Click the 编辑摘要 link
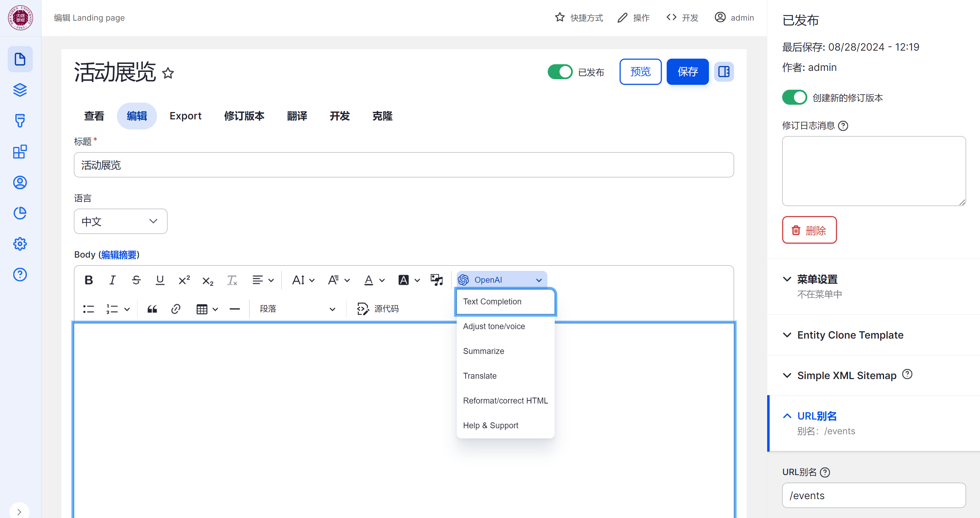Screen dimensions: 980x518 tap(119, 255)
